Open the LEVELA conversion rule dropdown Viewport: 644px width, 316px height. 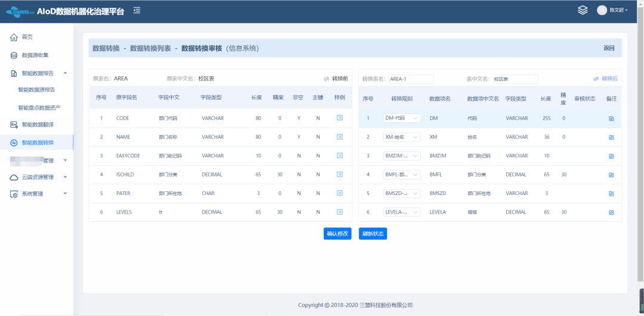[402, 212]
